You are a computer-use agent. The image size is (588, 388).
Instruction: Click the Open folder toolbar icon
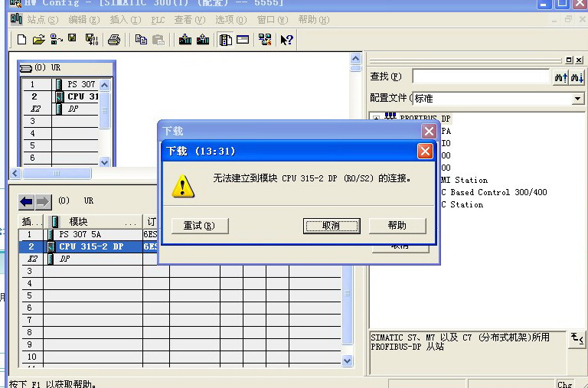pyautogui.click(x=38, y=40)
